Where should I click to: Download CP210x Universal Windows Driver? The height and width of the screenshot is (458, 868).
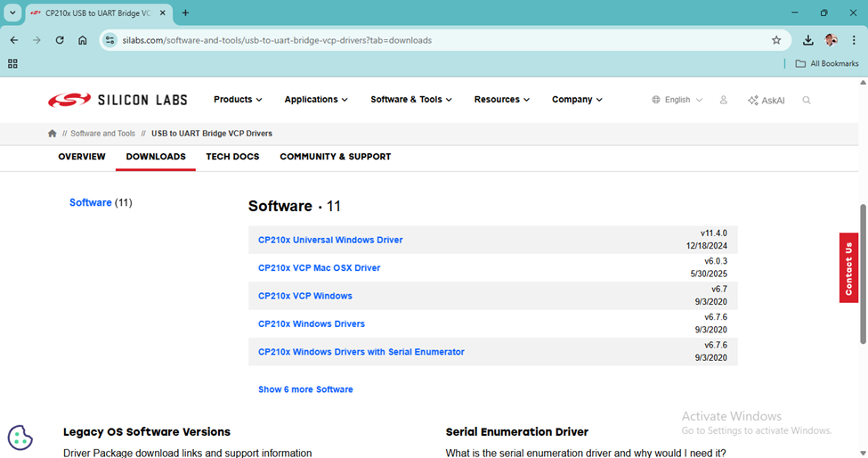330,240
